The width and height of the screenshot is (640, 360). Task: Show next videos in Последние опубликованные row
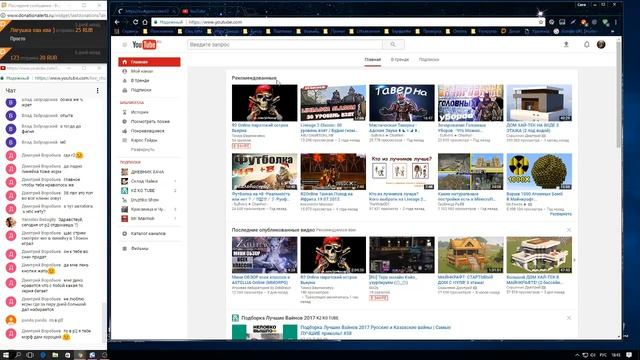574,260
